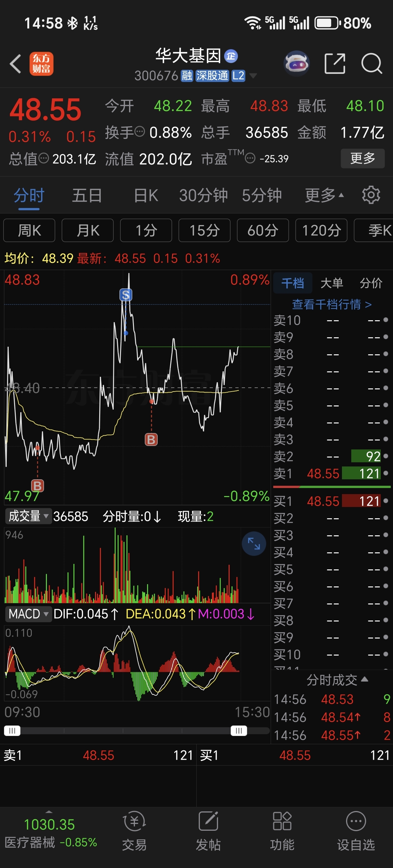393x868 pixels.
Task: Tap the share icon
Action: 335,63
